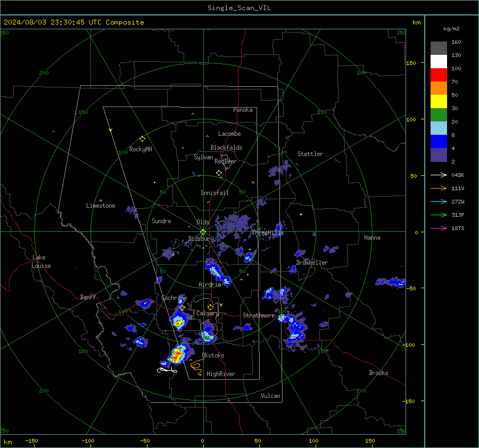
Task: Click the Airdrie town label
Action: pos(210,284)
